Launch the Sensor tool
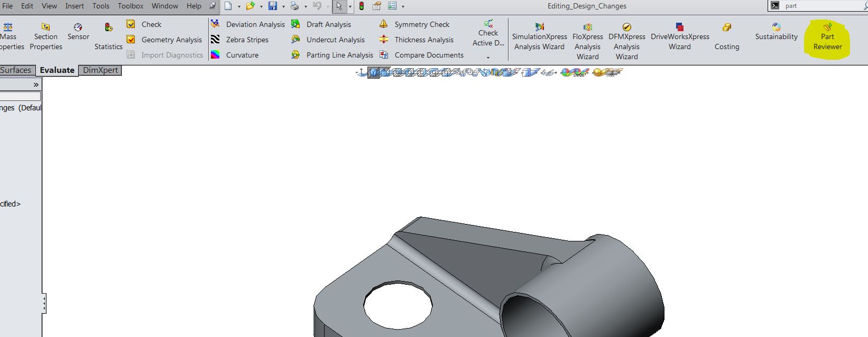 pos(78,31)
